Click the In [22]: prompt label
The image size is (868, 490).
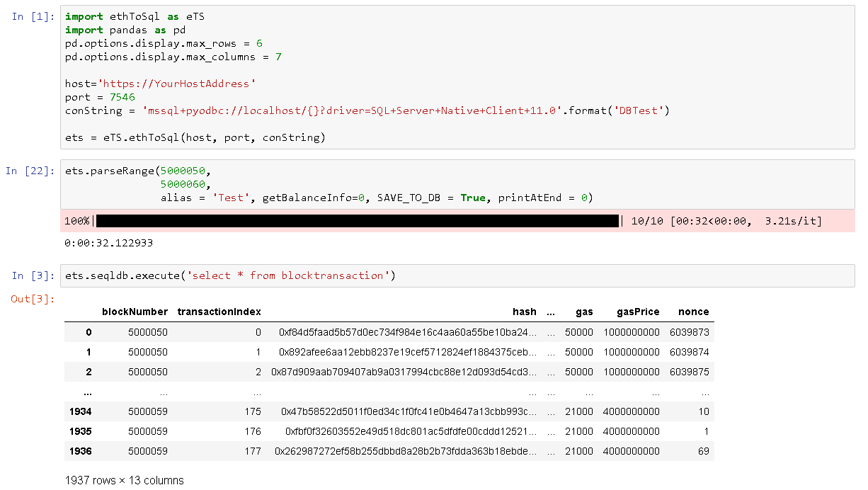click(30, 171)
